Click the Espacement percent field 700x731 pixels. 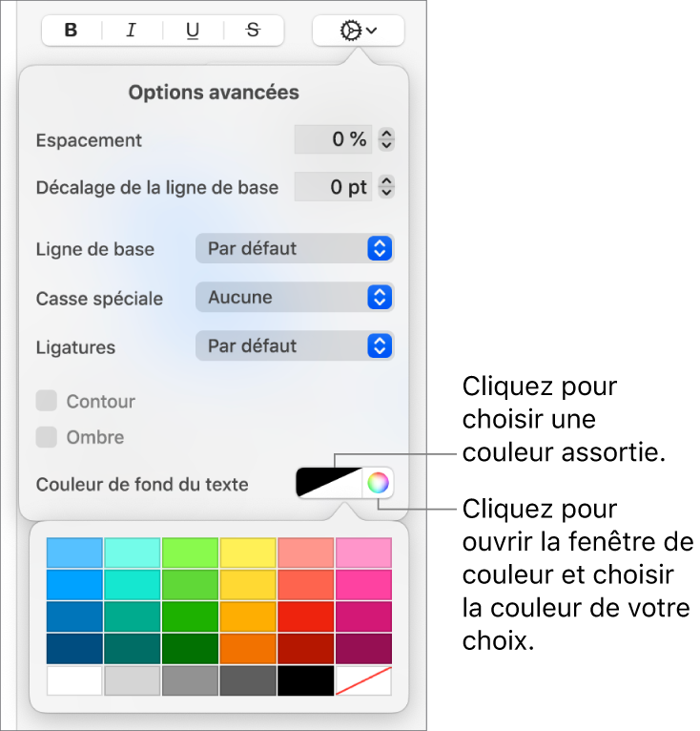tap(334, 139)
